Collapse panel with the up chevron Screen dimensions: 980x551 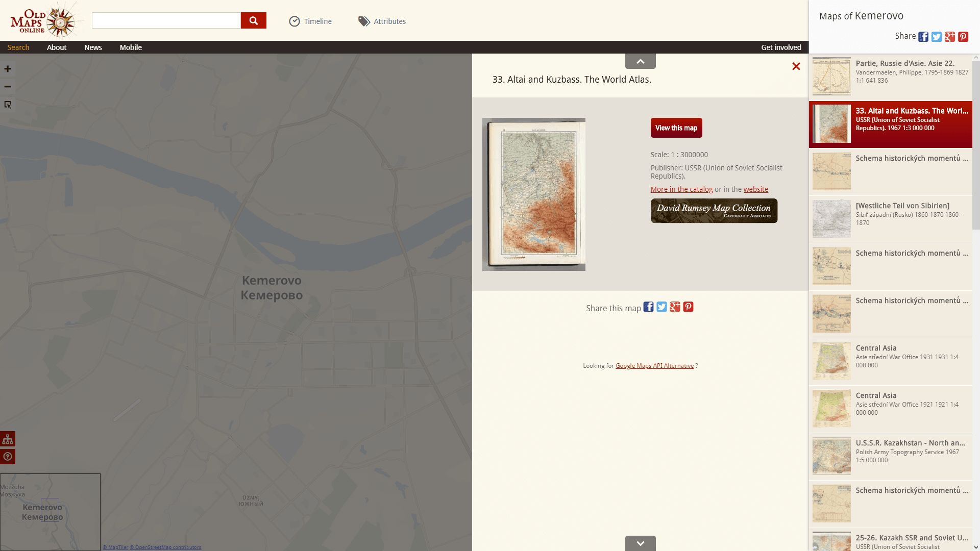click(640, 61)
